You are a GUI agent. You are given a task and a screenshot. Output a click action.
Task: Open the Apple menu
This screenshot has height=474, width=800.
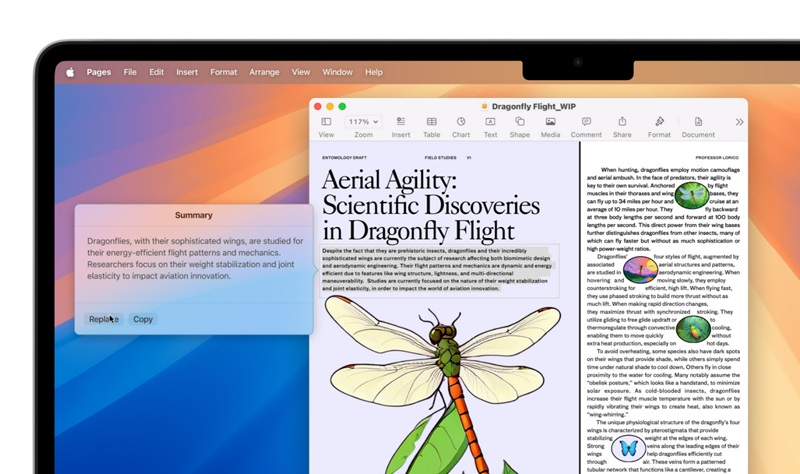(70, 72)
